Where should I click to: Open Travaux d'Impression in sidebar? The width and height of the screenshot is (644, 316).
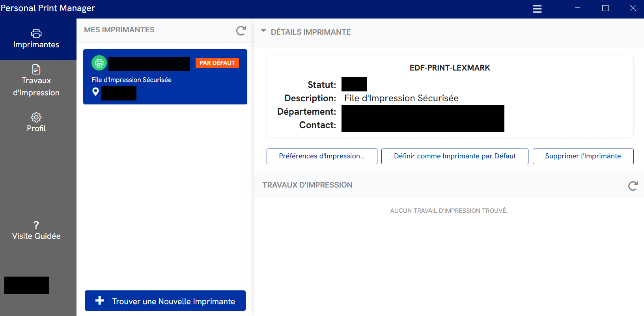[x=36, y=81]
